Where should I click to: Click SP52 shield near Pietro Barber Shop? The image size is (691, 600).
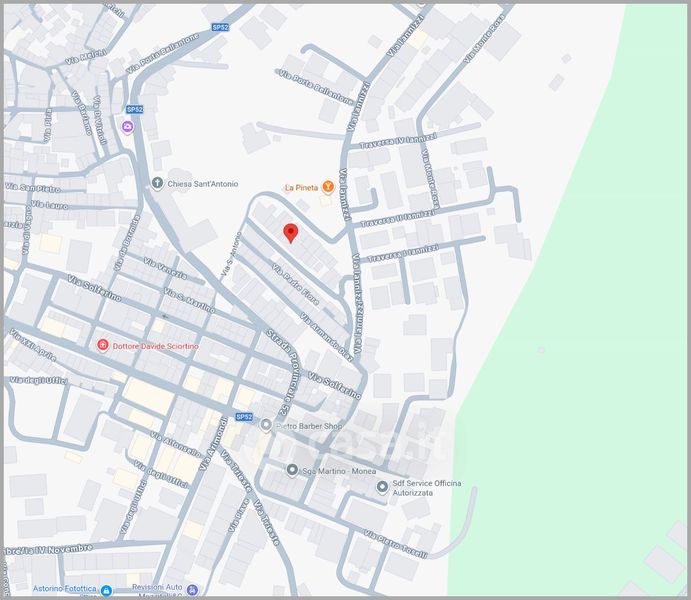244,416
